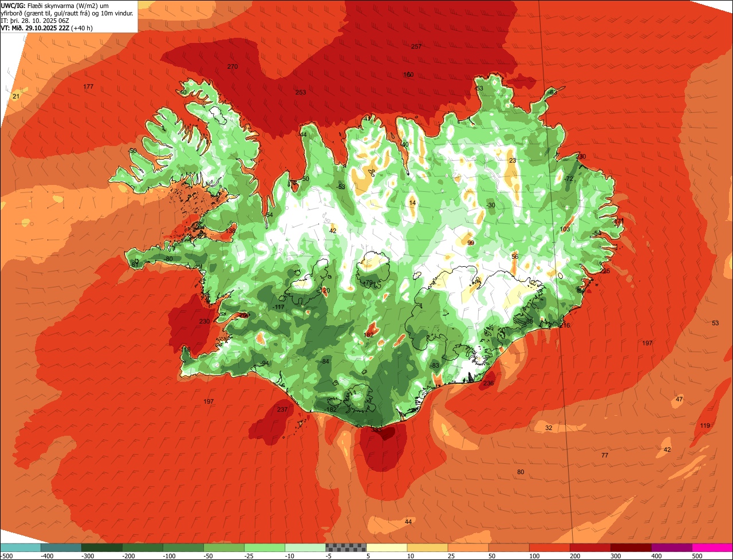Screen dimensions: 733x560
Task: Click the map value -30
Action: coord(490,205)
